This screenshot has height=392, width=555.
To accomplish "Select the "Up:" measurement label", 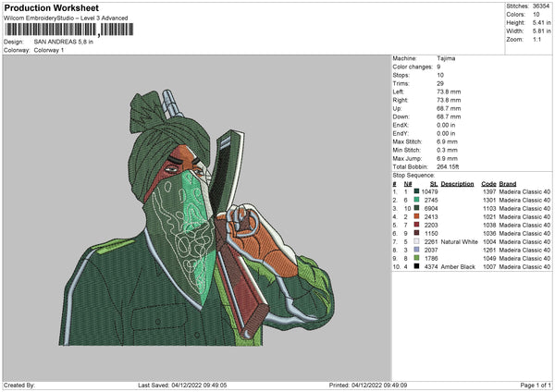I will coord(397,108).
